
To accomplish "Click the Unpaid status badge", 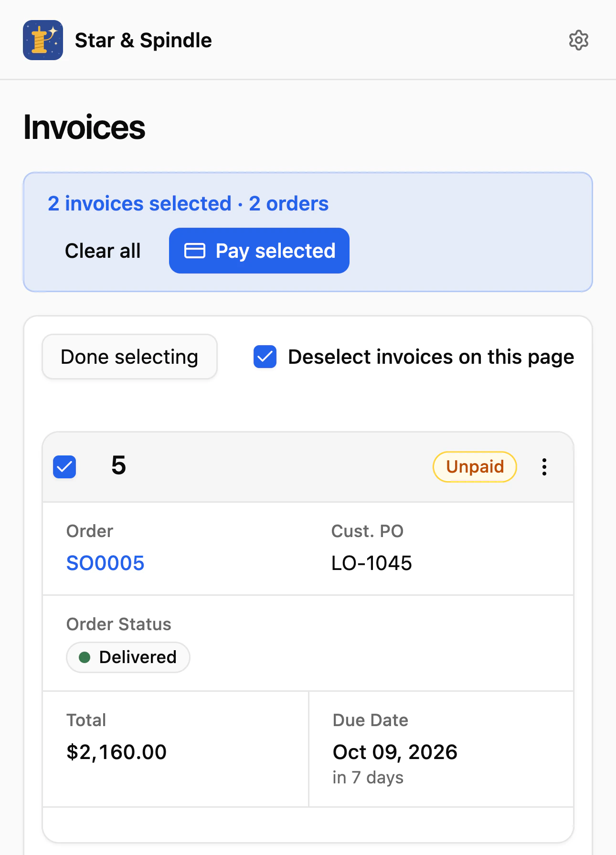I will click(475, 467).
